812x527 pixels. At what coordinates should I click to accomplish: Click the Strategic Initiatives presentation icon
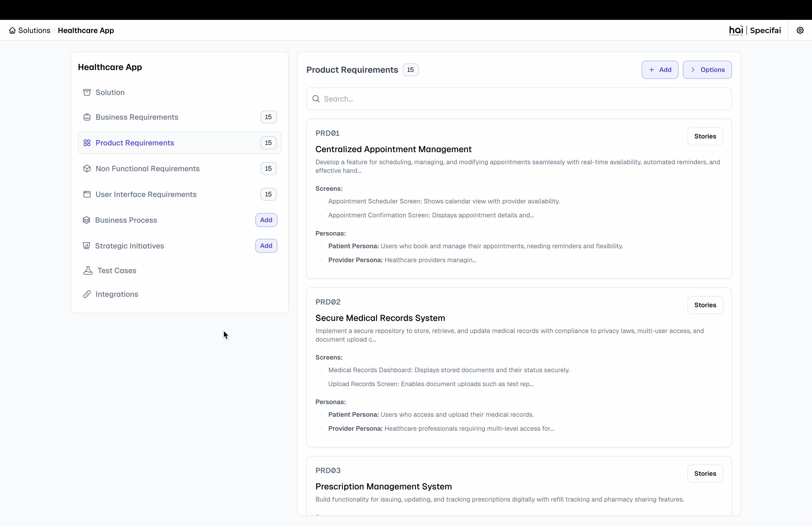[x=86, y=246]
